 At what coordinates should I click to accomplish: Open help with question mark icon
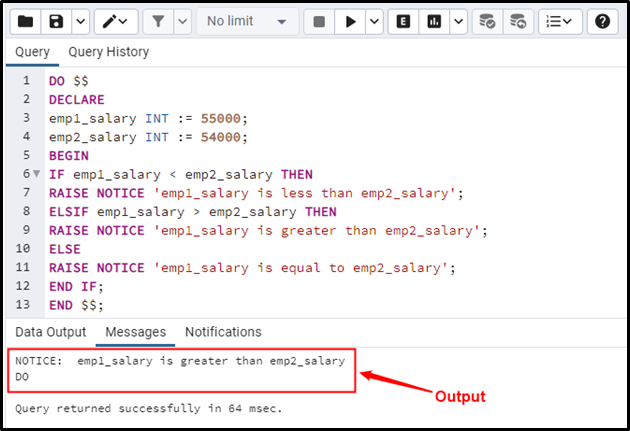coord(602,21)
